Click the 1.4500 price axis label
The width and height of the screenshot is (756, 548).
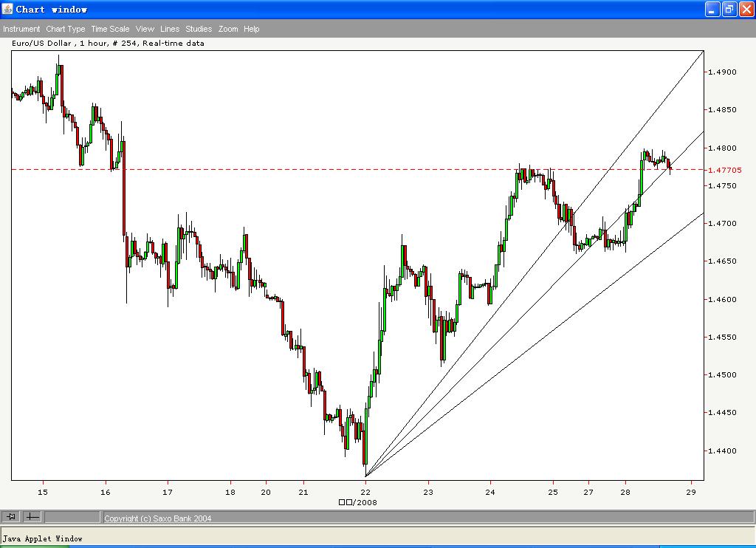[722, 374]
